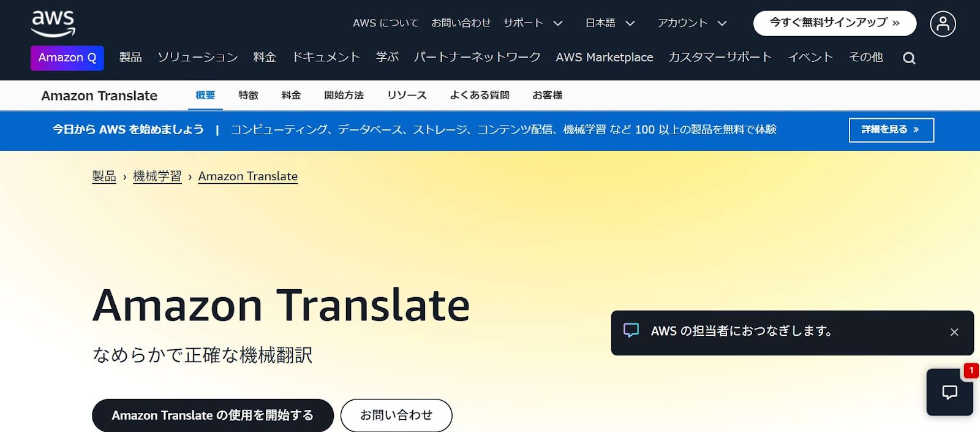Viewport: 980px width, 432px height.
Task: Select the お客様 tab
Action: click(x=548, y=96)
